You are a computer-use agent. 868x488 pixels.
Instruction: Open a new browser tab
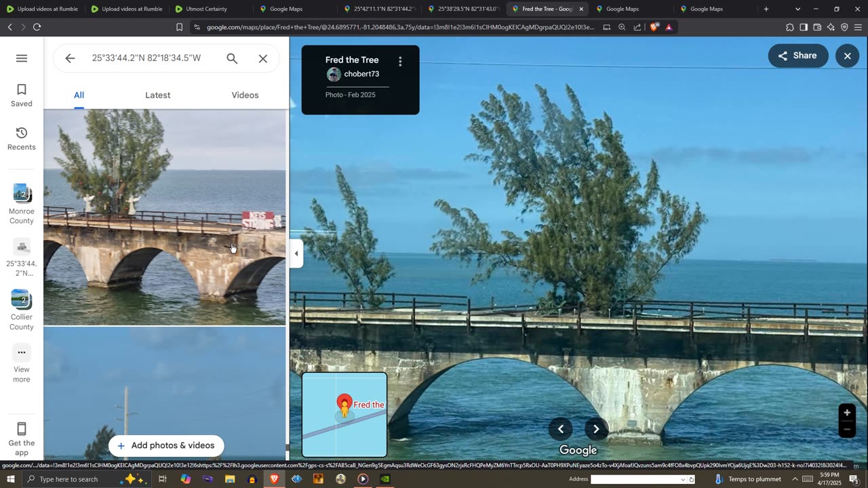click(766, 9)
